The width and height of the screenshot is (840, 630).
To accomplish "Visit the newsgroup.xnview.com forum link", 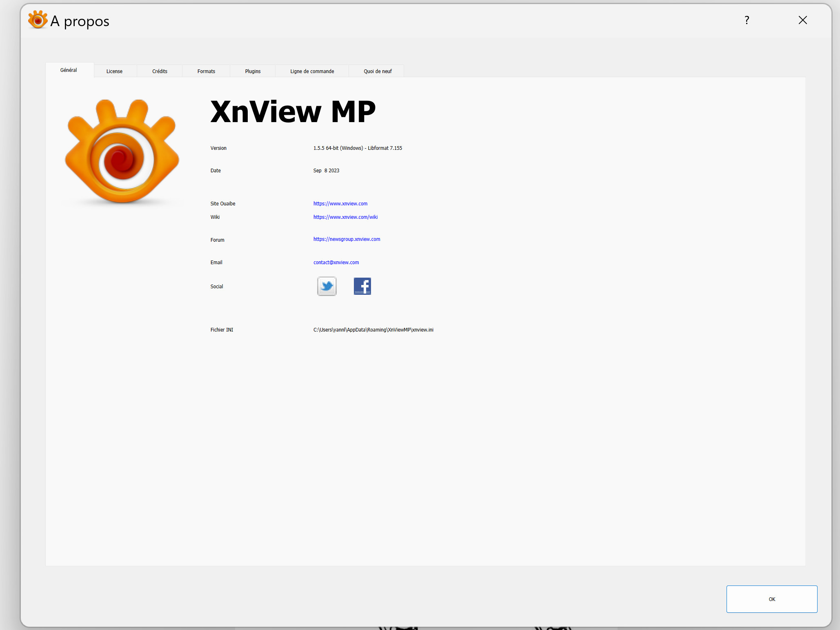I will pyautogui.click(x=347, y=239).
